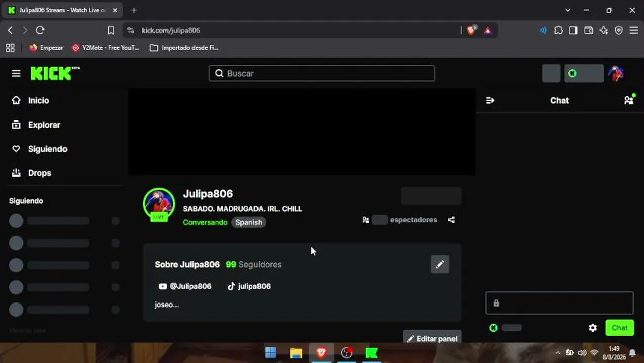Screen dimensions: 644x363
Task: Click the address bar URL kick.com/julipa806
Action: coord(171,30)
